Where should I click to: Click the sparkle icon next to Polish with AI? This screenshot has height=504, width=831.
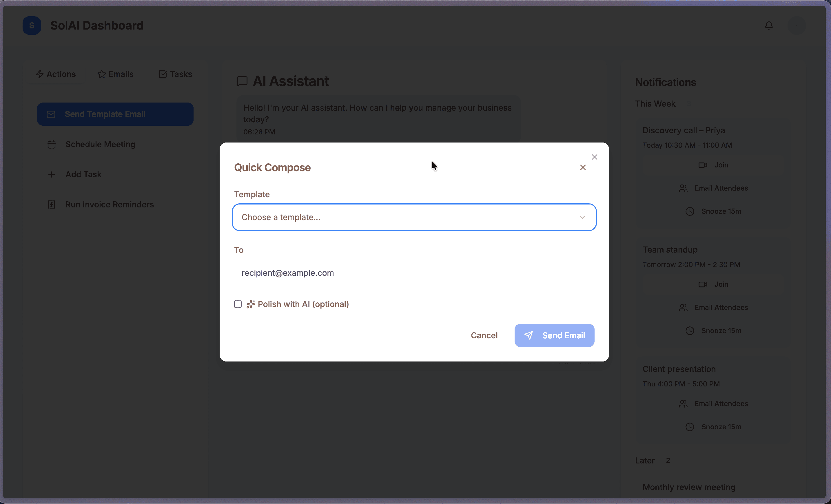click(251, 304)
